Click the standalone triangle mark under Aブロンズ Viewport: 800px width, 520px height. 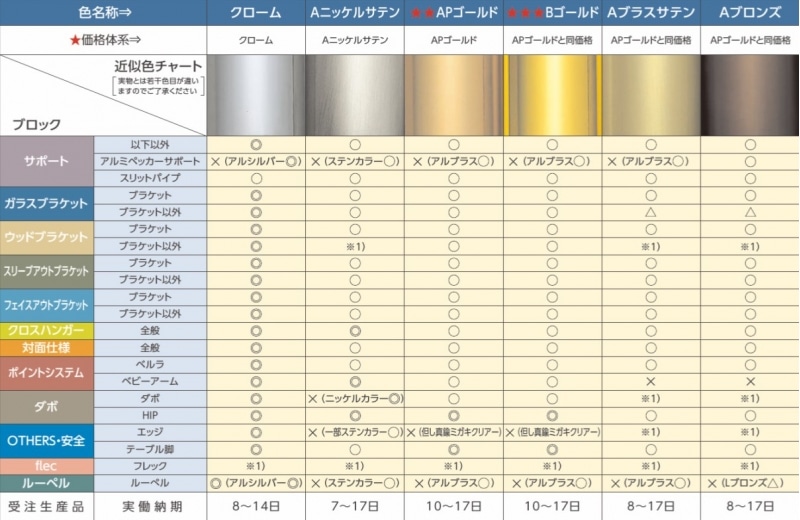pyautogui.click(x=750, y=212)
